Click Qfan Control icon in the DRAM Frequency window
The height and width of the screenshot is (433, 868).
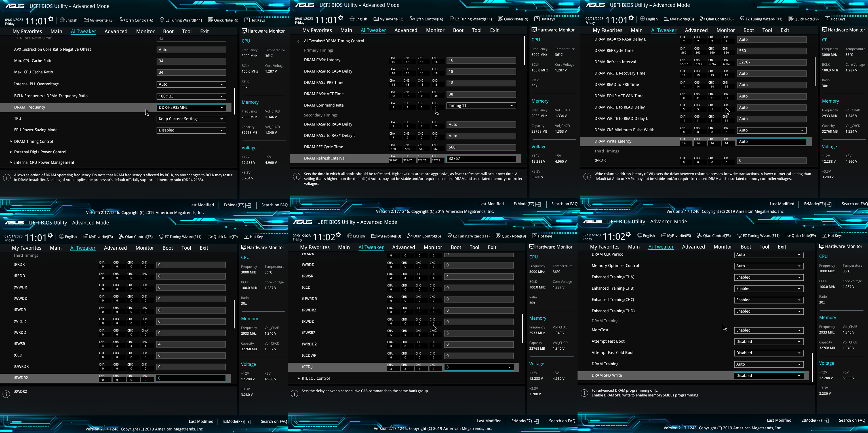pos(122,20)
